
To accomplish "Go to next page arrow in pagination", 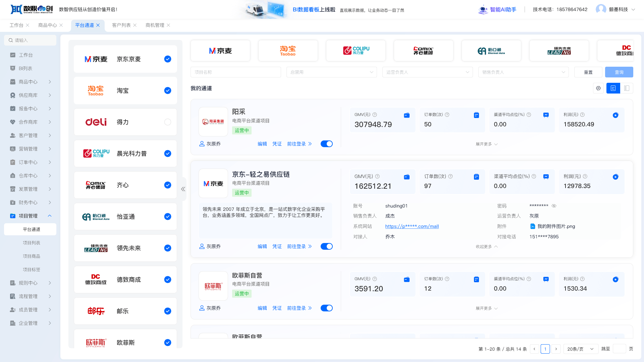I will pos(556,349).
